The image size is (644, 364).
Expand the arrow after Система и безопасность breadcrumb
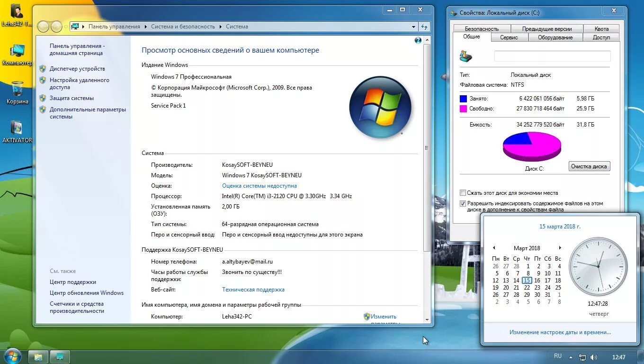220,27
